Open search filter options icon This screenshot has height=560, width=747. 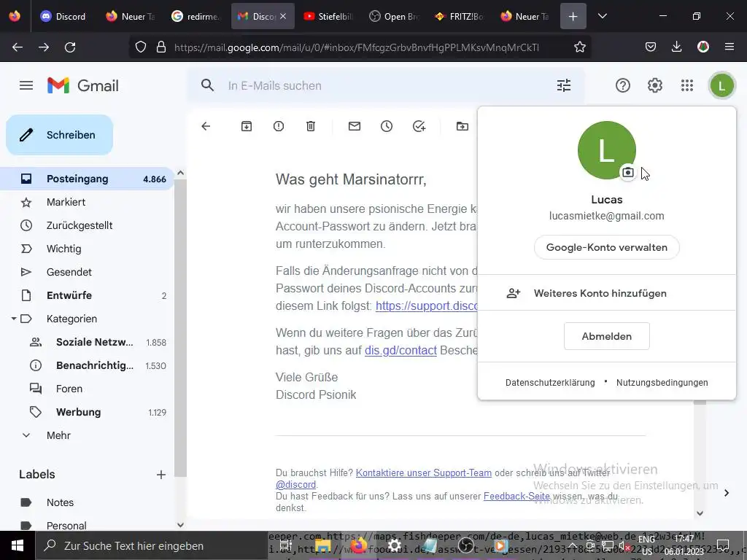pyautogui.click(x=564, y=86)
